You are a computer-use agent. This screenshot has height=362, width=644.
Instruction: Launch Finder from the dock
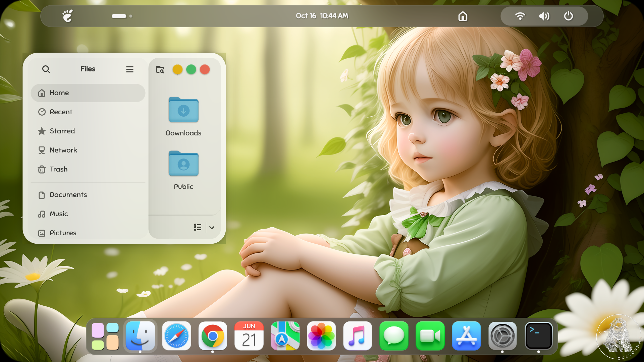141,336
